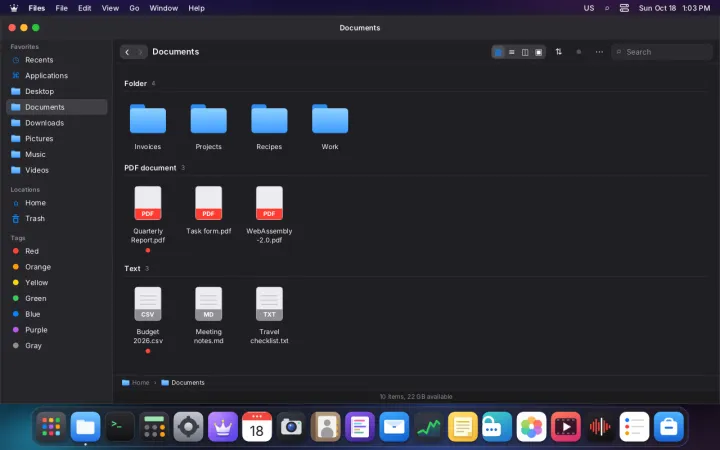Focus the Search field
The width and height of the screenshot is (720, 450).
(x=662, y=52)
